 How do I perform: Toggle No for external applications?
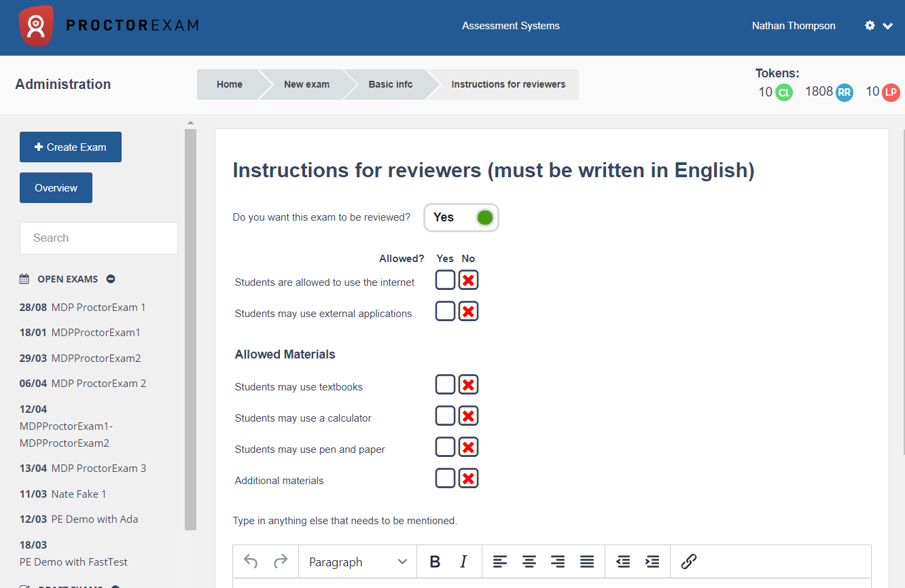468,311
